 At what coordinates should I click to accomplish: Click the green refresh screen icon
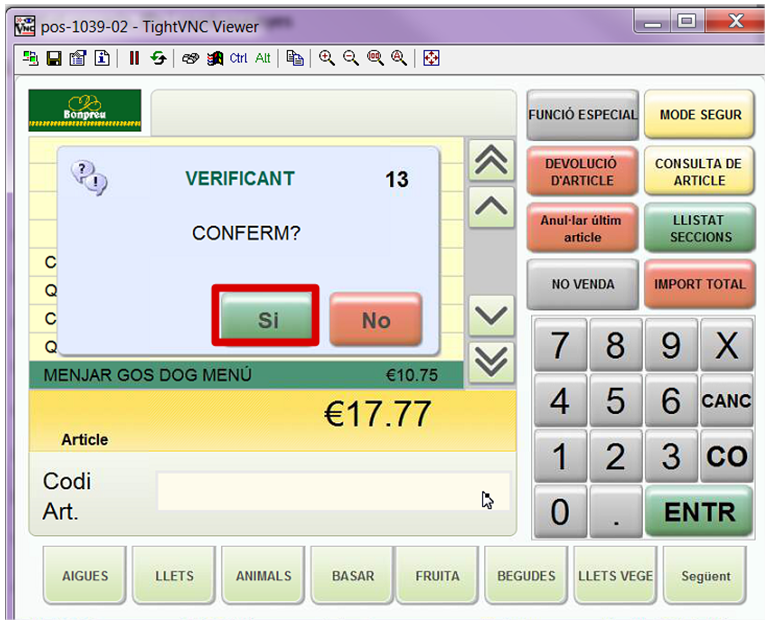click(x=158, y=58)
